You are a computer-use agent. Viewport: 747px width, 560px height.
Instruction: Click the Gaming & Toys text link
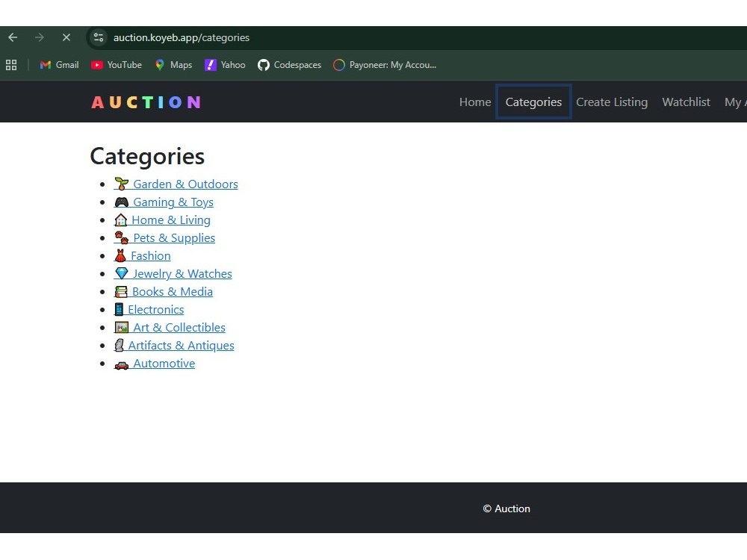[173, 202]
